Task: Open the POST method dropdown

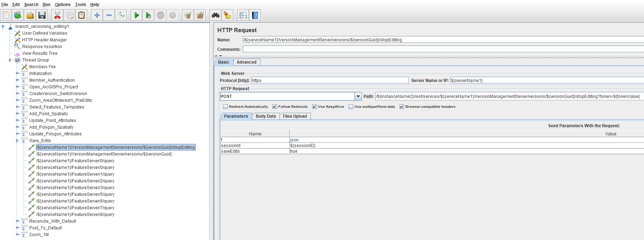Action: click(x=358, y=96)
